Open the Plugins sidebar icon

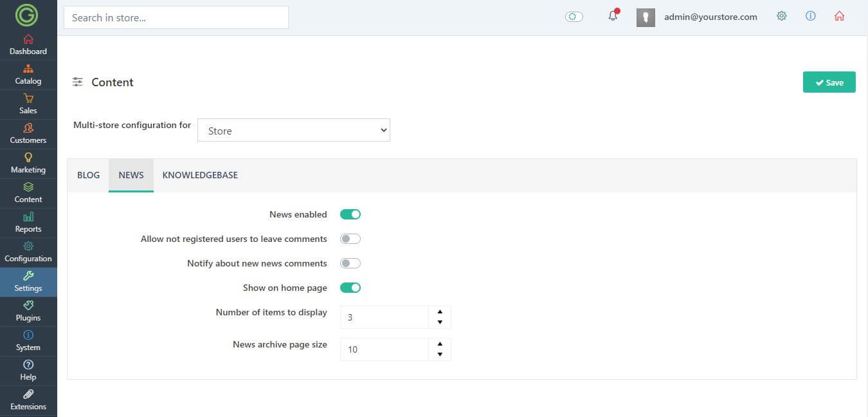pos(28,306)
